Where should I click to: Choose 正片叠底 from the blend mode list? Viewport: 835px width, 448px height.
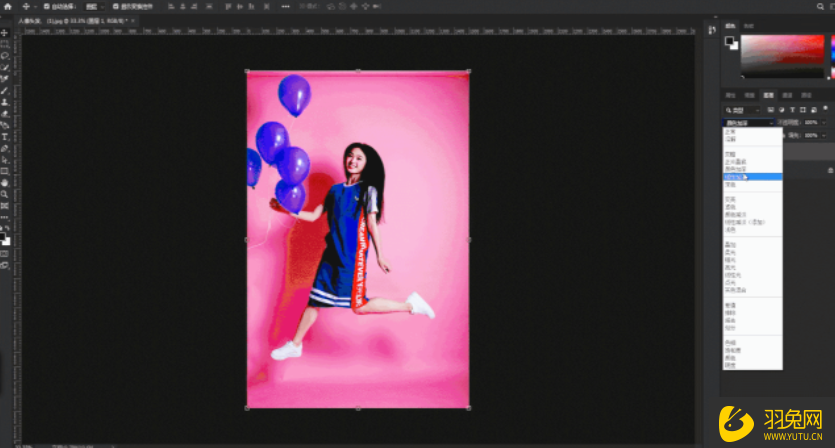pos(735,161)
